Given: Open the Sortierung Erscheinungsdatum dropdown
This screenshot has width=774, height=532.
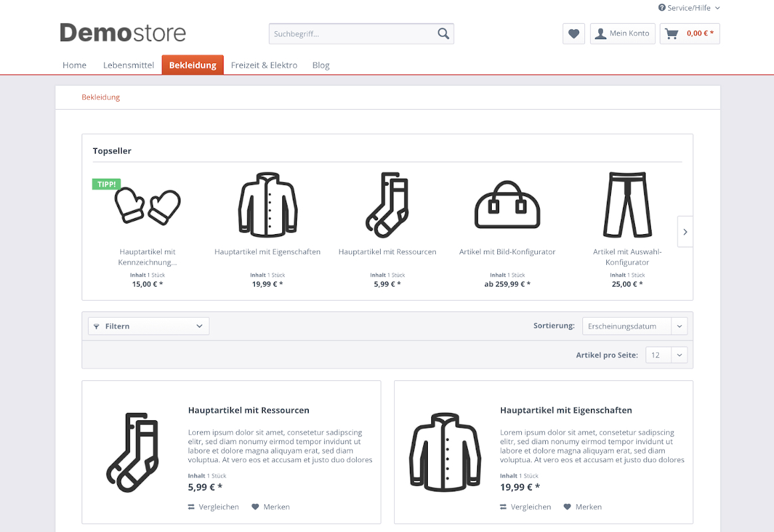Looking at the screenshot, I should [634, 327].
